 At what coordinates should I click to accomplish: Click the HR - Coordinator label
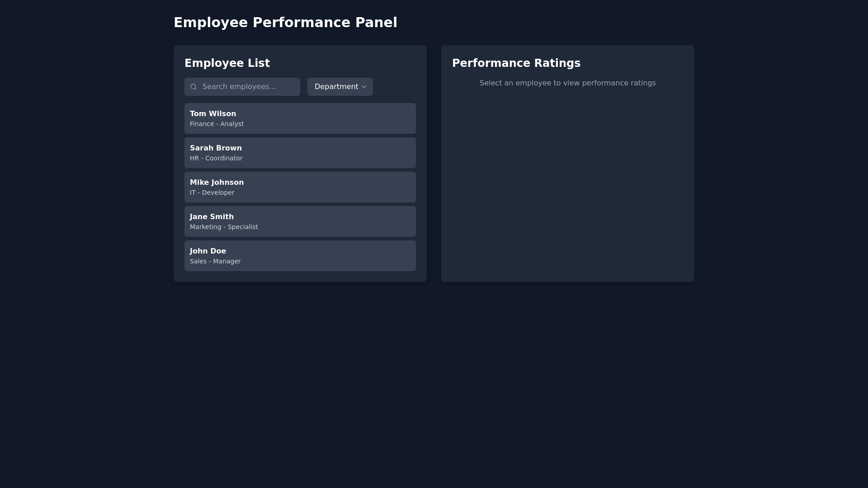(x=216, y=158)
